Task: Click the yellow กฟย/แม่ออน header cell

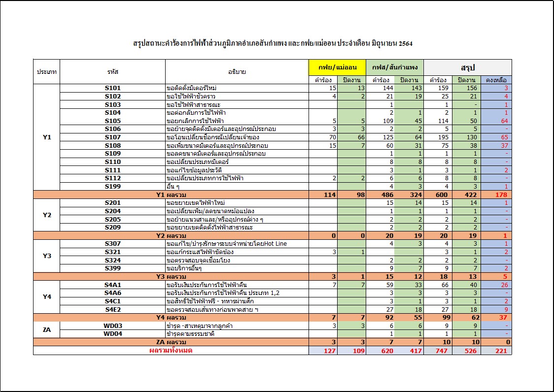Action: tap(337, 67)
